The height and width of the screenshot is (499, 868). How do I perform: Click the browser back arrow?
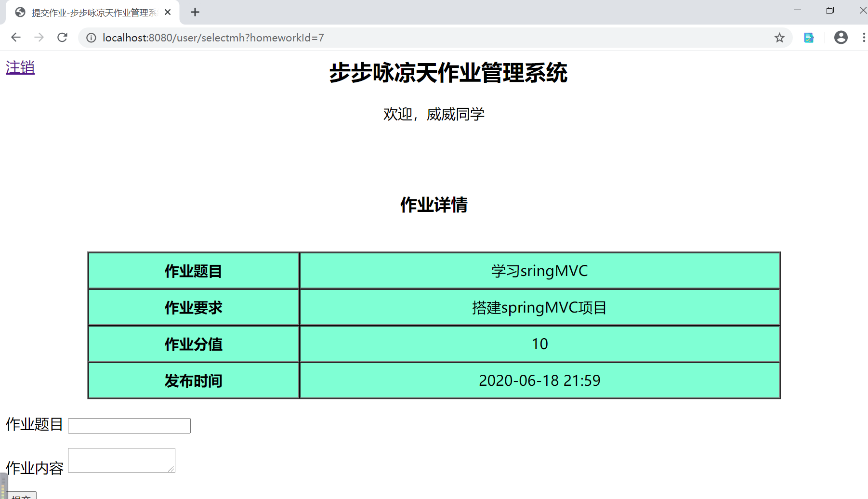coord(16,38)
